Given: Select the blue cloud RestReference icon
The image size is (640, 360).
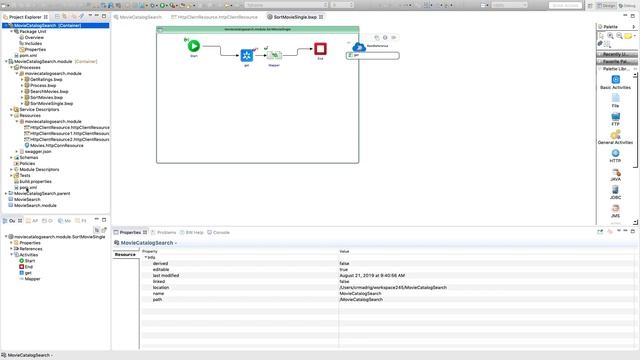Looking at the screenshot, I should pyautogui.click(x=359, y=47).
